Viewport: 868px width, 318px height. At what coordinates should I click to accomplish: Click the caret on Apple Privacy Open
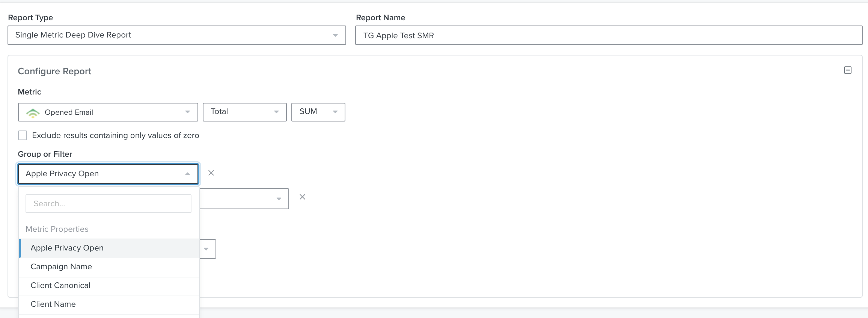tap(187, 174)
